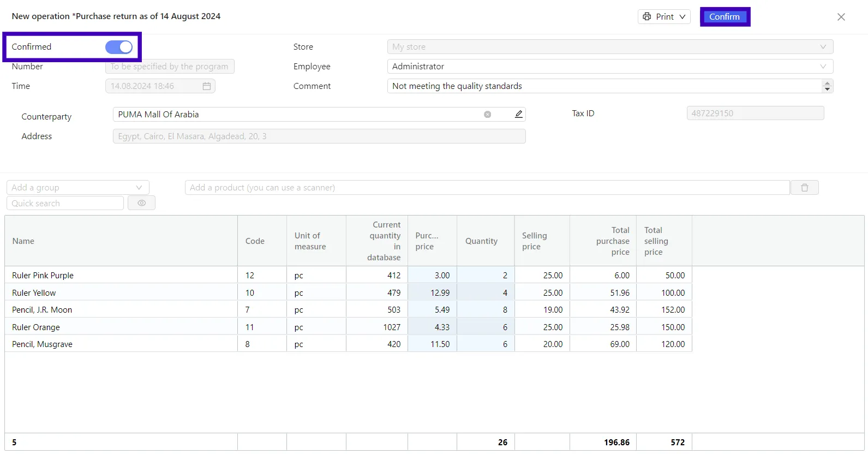This screenshot has width=868, height=454.
Task: Click purchase price 3.00 of Ruler Pink Purple
Action: point(432,276)
